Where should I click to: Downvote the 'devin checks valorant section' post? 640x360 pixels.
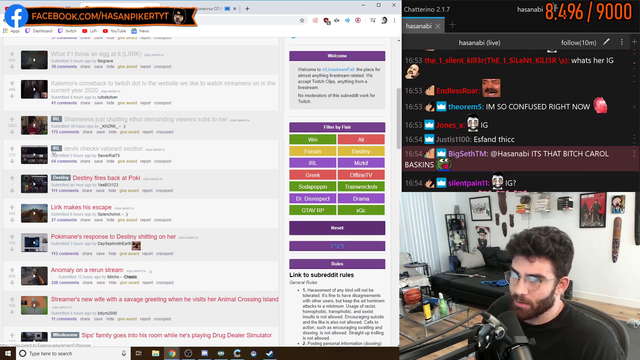[12, 161]
